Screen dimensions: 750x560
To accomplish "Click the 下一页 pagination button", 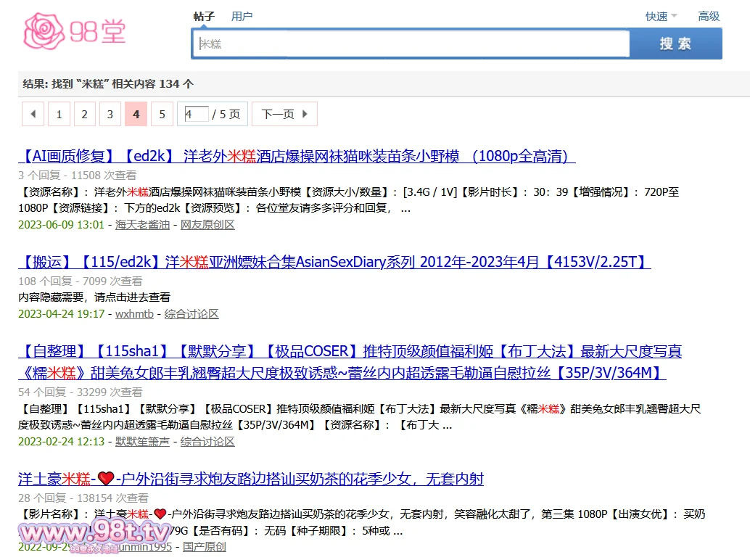I will click(x=279, y=114).
